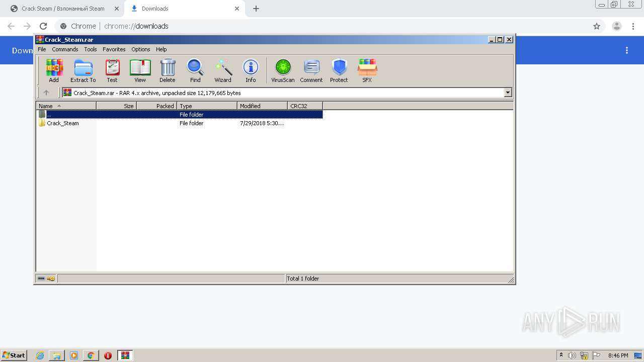
Task: Sort by Name column header
Action: point(66,106)
